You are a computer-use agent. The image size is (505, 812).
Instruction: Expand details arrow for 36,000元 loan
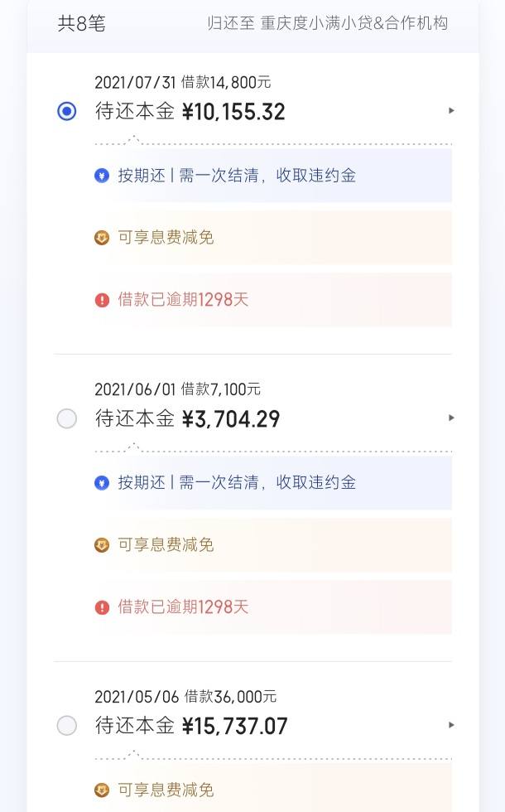tap(451, 724)
